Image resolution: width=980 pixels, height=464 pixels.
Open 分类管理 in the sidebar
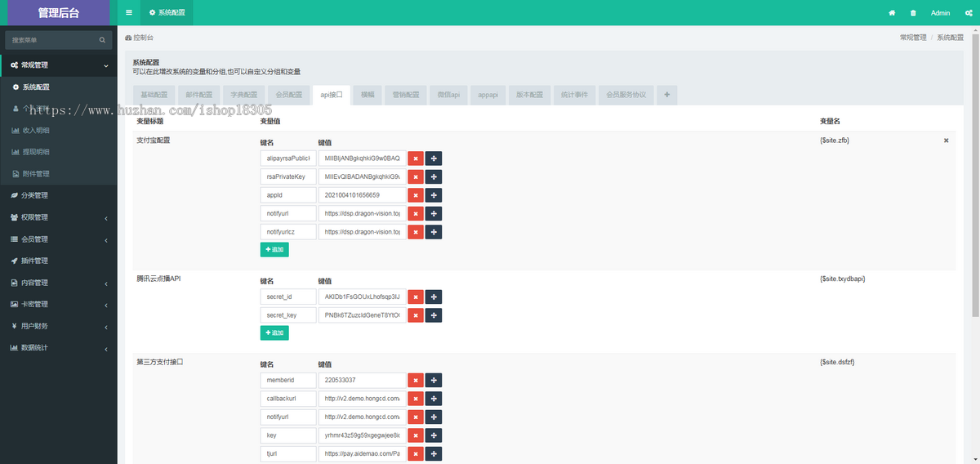point(59,195)
